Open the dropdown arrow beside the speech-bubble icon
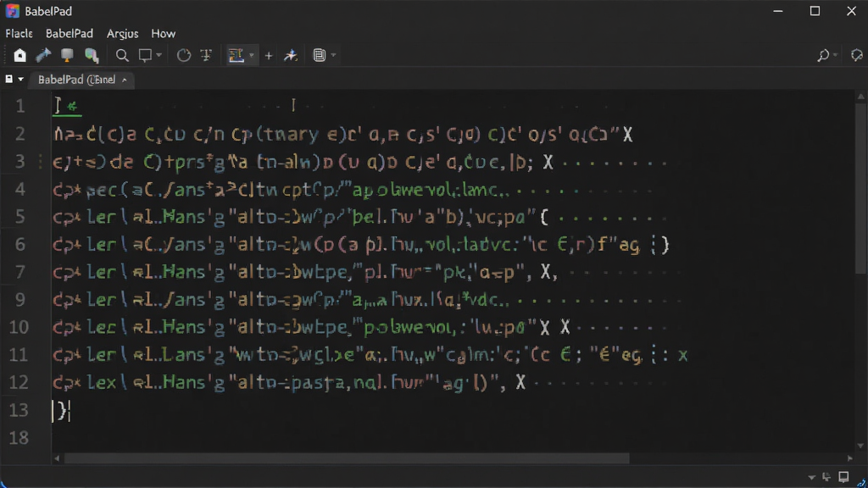 click(x=159, y=55)
